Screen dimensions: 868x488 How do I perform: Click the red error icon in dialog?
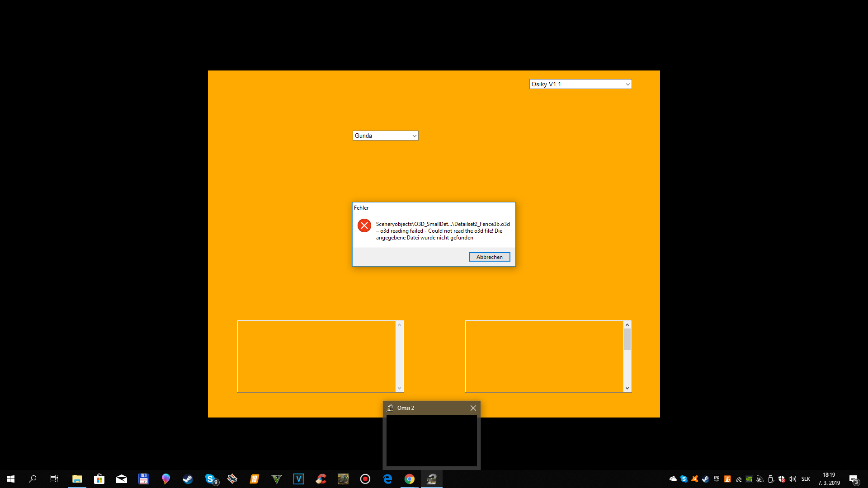364,225
